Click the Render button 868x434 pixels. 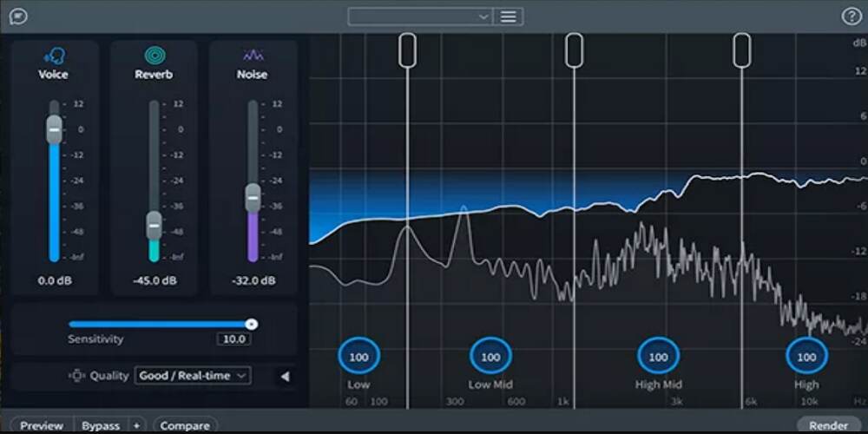point(828,425)
